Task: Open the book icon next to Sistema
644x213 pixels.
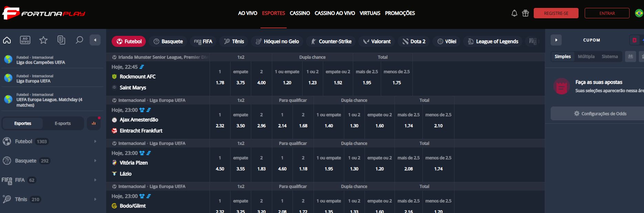Action: tap(631, 57)
